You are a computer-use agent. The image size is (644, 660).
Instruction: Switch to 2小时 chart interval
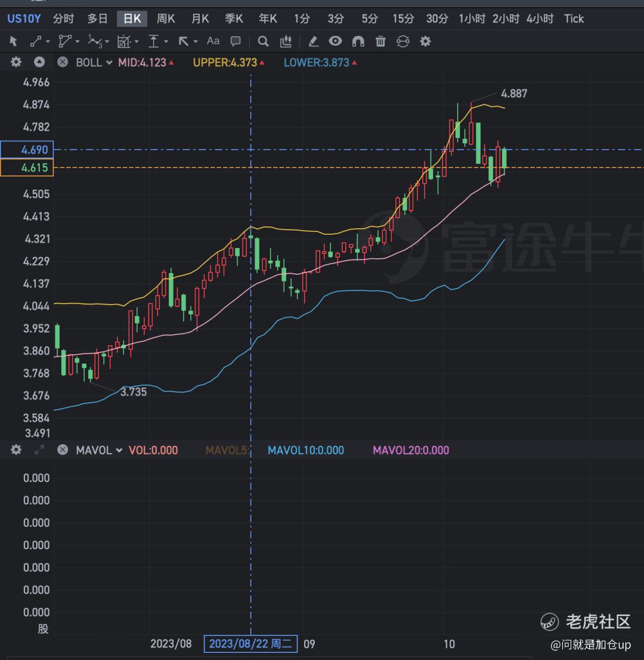tap(506, 18)
